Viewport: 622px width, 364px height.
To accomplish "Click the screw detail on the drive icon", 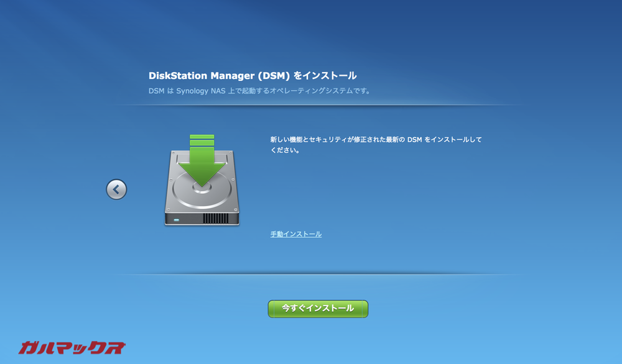I will [x=173, y=153].
